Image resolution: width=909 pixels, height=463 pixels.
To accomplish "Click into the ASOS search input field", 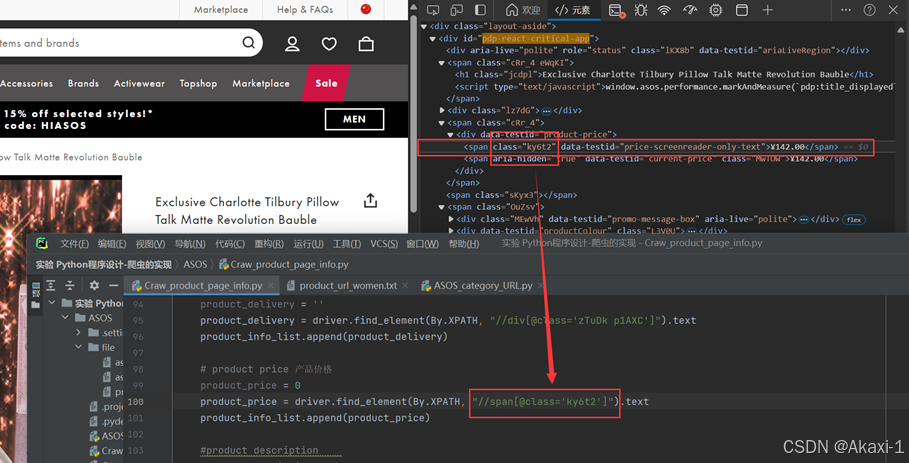I will (119, 43).
